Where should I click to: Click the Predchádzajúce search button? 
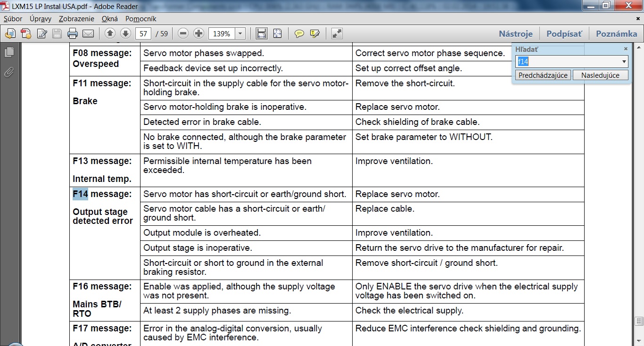pyautogui.click(x=543, y=75)
